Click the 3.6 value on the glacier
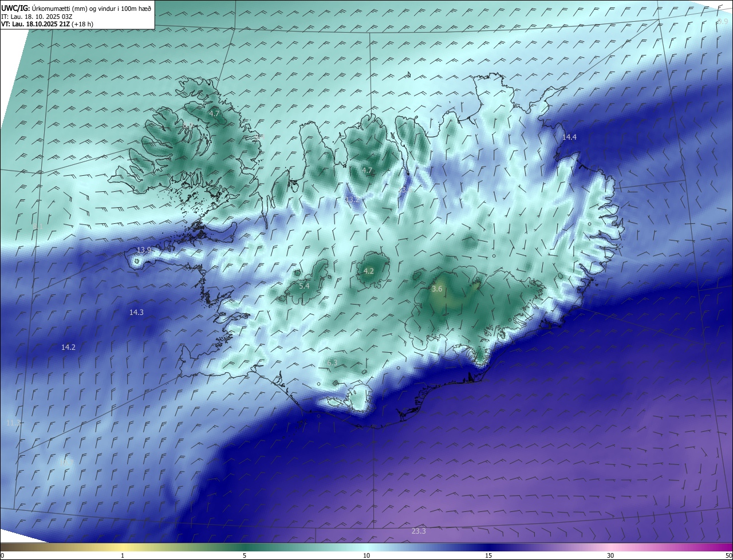Viewport: 733px width, 560px height. (437, 290)
